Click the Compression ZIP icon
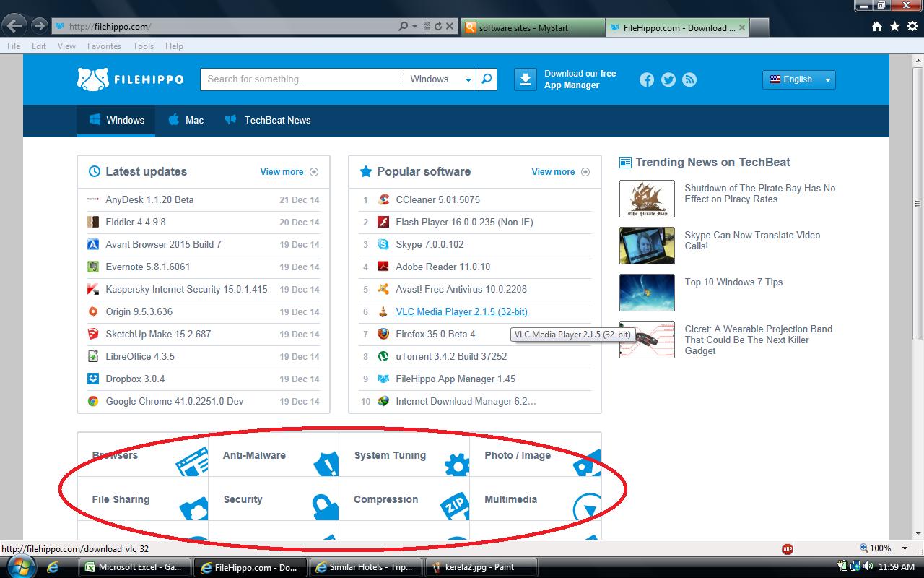This screenshot has height=578, width=924. [455, 507]
